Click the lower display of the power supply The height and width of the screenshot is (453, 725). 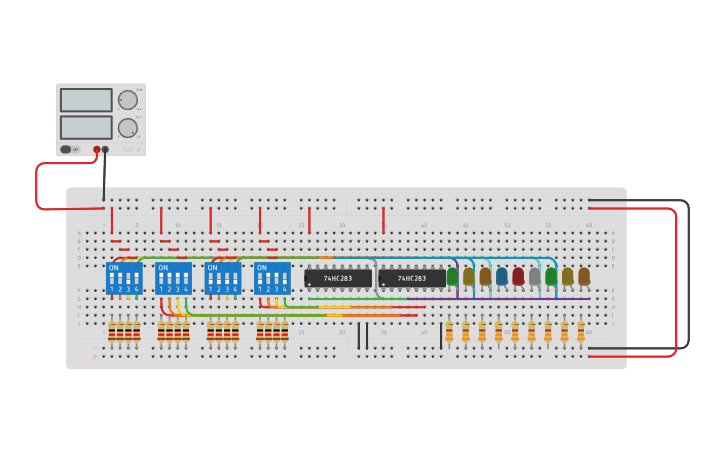point(86,127)
